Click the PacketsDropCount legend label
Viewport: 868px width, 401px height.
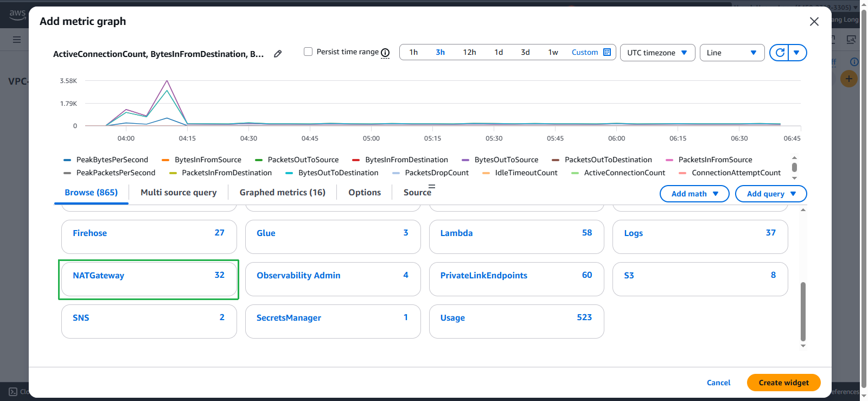click(x=437, y=173)
